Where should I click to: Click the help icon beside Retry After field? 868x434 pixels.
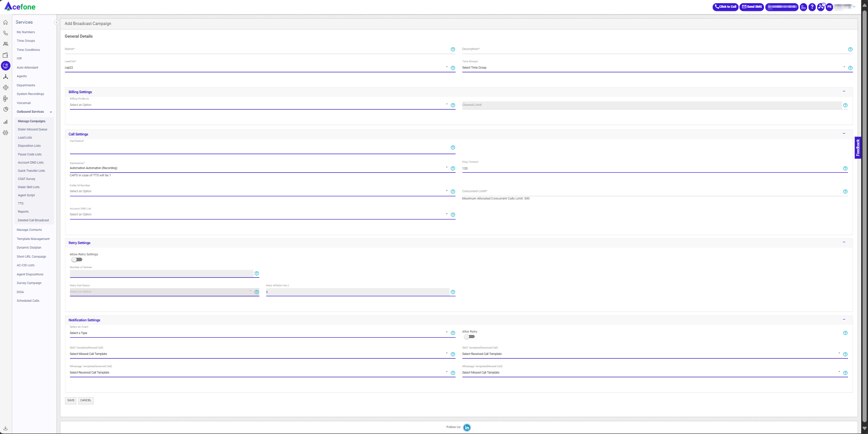click(x=453, y=292)
